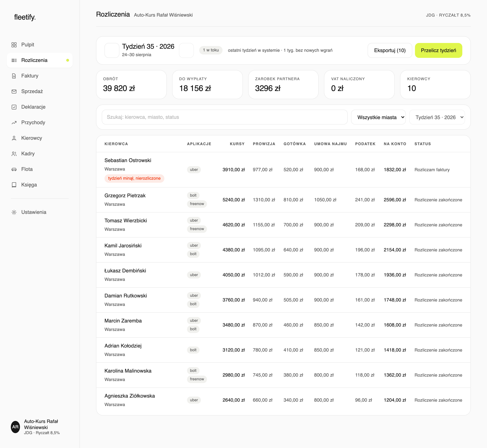Select driver Sebastian Ostrowski
Viewport: 487px width, 448px height.
tap(128, 161)
